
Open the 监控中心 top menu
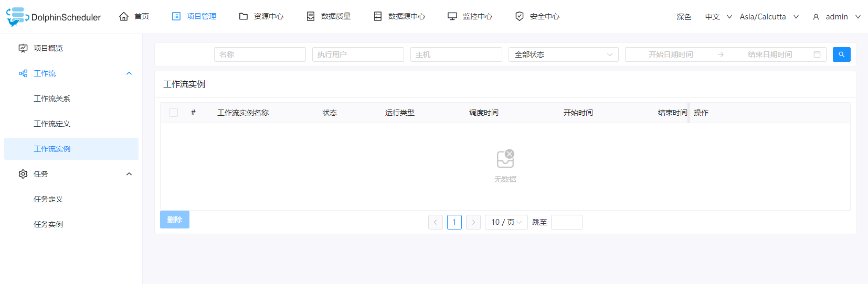[478, 16]
